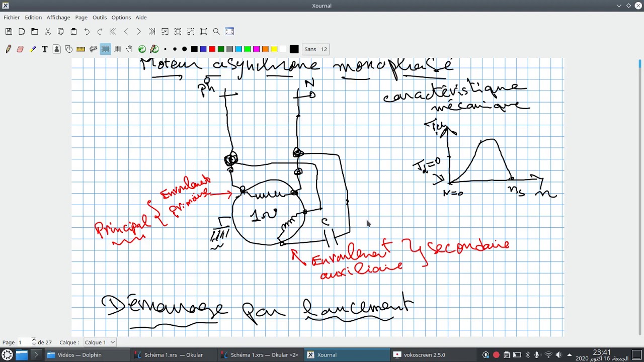Go to the next page
This screenshot has width=644, height=362.
pyautogui.click(x=139, y=32)
